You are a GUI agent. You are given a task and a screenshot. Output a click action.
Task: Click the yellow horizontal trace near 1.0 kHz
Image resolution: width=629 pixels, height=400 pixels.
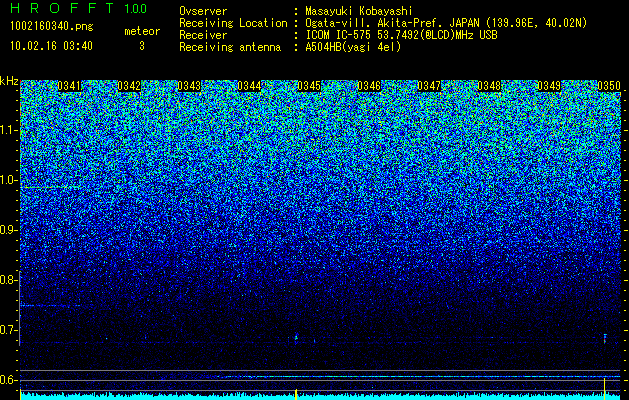click(50, 187)
